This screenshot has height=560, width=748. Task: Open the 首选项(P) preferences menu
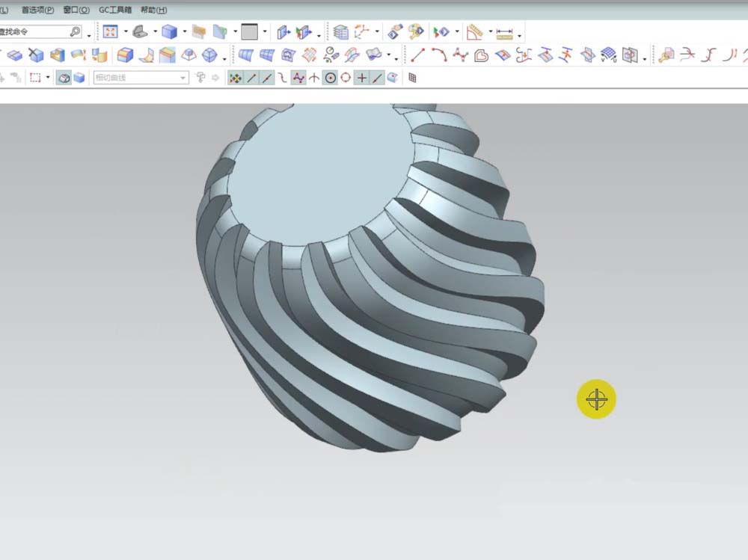[x=37, y=10]
